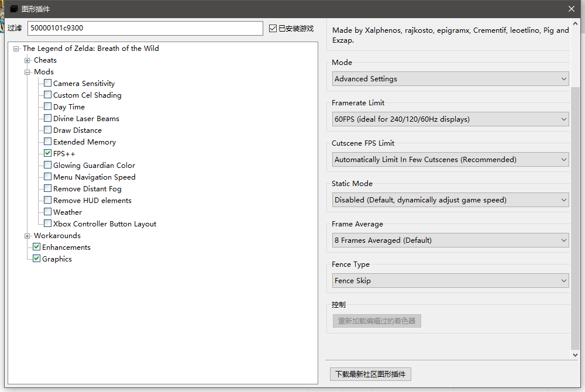Screen dimensions: 585x392
Task: Open the Mode dropdown
Action: (450, 79)
